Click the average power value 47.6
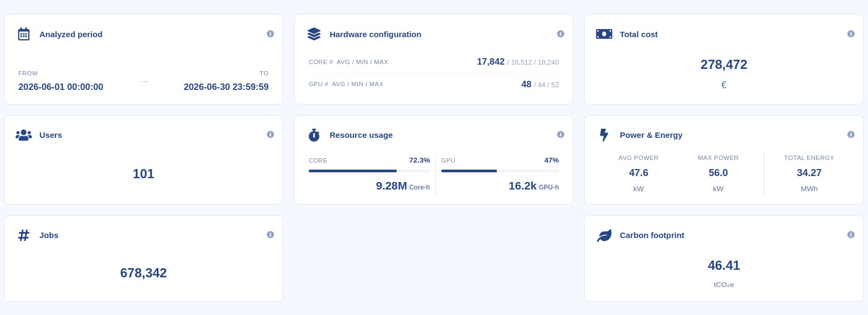The width and height of the screenshot is (868, 315). click(x=638, y=173)
